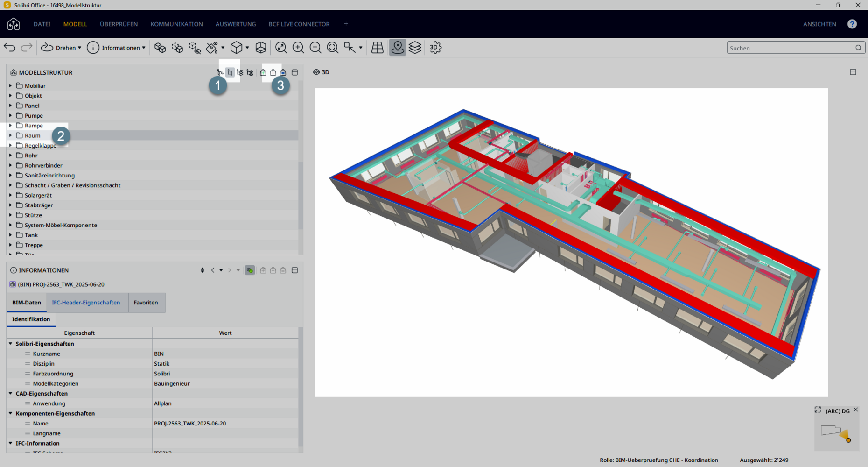Collapse Komponenten-Eigenschaften group
Viewport: 868px width, 467px height.
pyautogui.click(x=10, y=413)
